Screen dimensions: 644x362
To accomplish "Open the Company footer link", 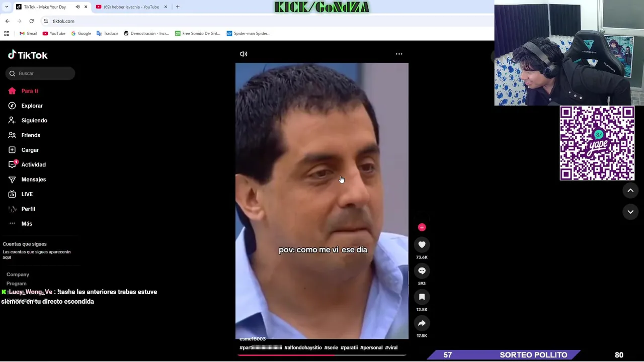I will [x=18, y=275].
